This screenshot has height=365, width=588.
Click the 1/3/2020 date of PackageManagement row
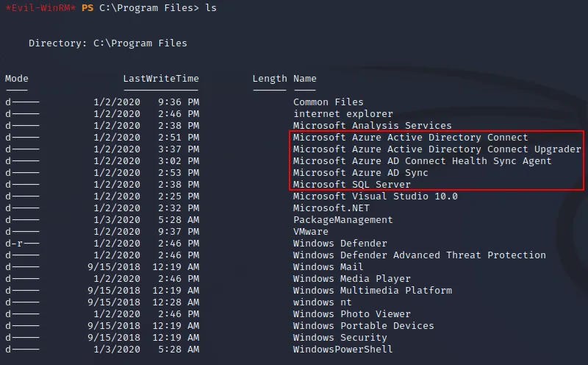coord(117,220)
